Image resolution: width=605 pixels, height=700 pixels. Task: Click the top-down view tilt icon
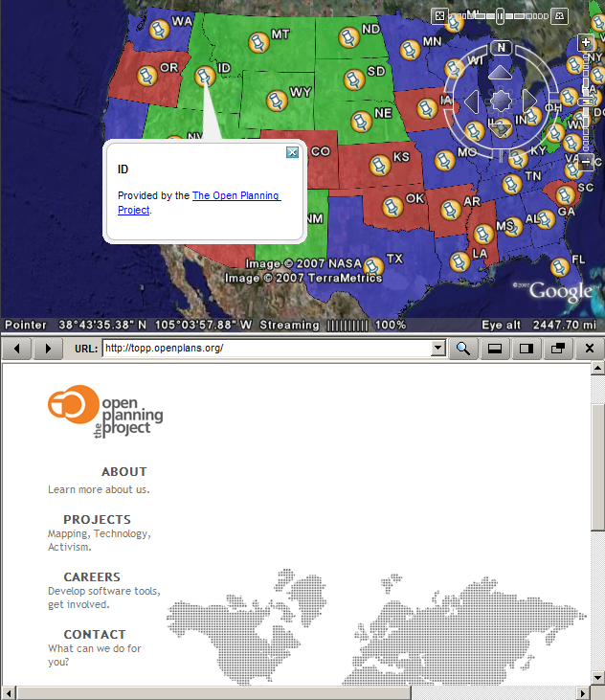[x=439, y=15]
